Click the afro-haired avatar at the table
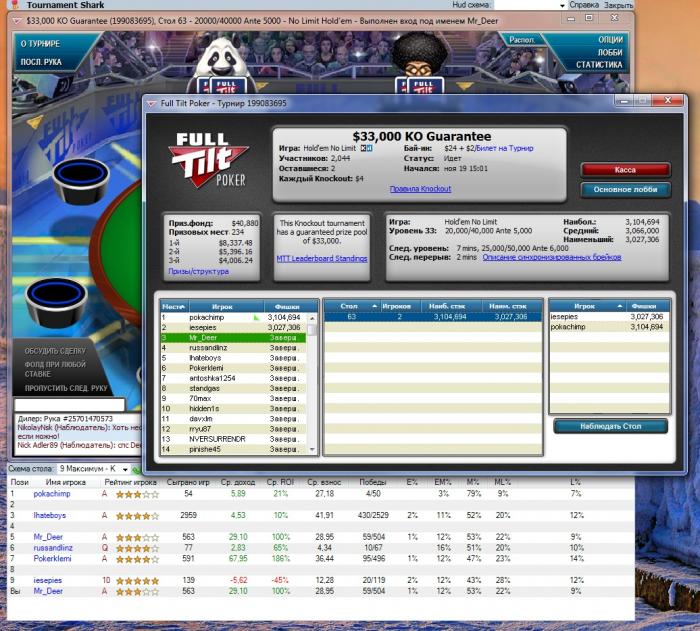700x631 pixels. 418,55
